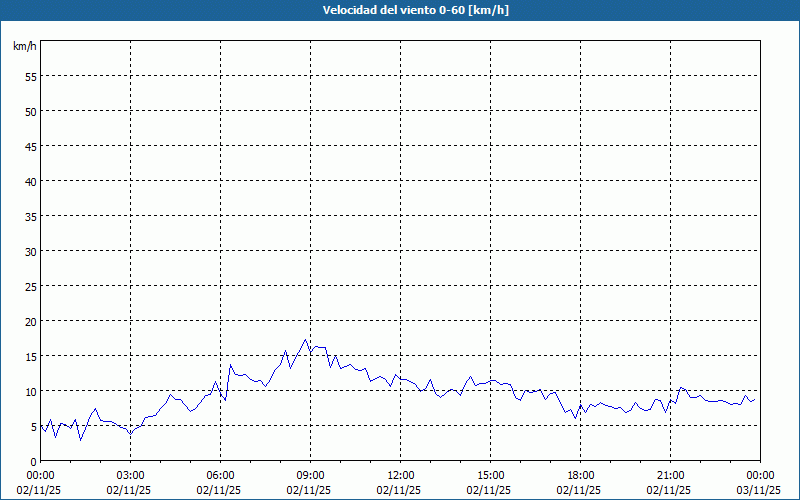Select the 20 y-axis tick label

[x=31, y=321]
